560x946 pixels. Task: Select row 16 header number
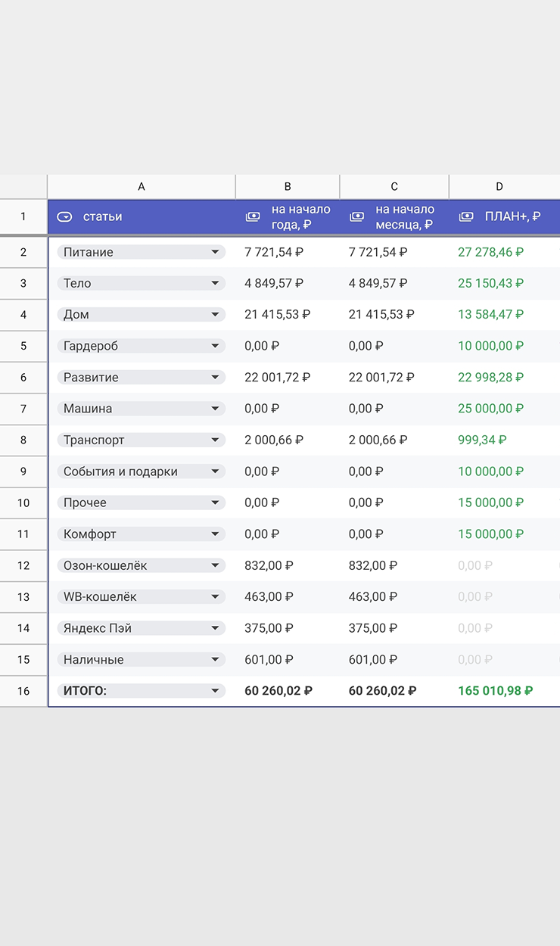tap(23, 691)
